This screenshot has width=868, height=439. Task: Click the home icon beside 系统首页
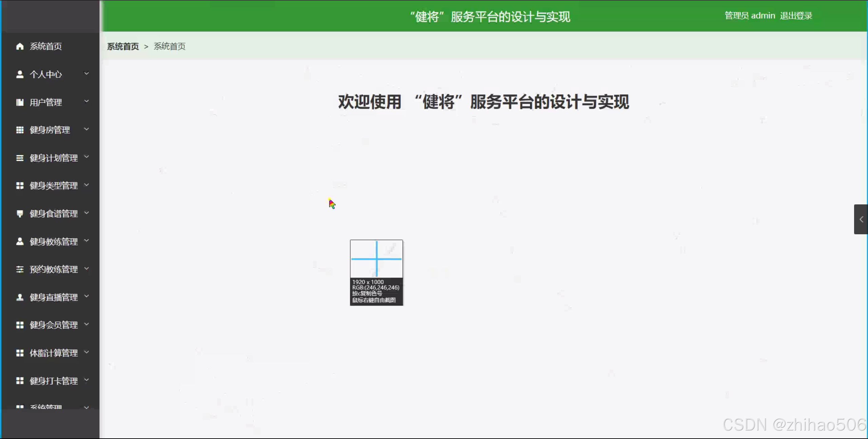pyautogui.click(x=20, y=47)
